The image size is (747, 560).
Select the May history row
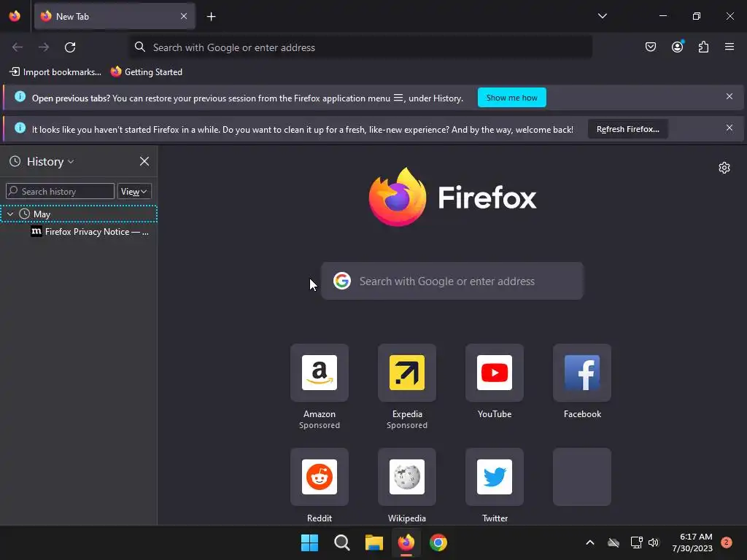pos(79,214)
